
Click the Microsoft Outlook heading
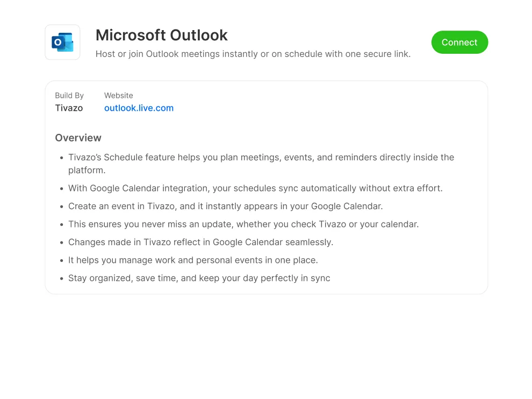coord(162,35)
